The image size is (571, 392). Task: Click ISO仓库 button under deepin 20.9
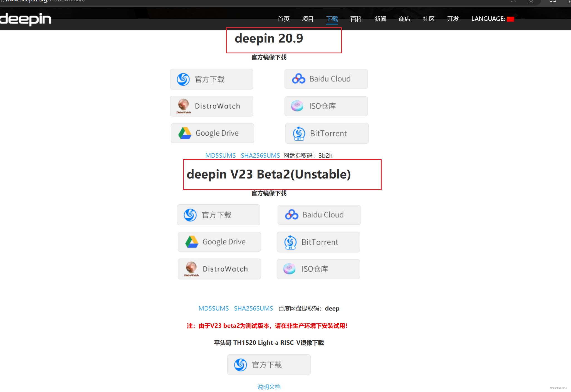pos(326,106)
